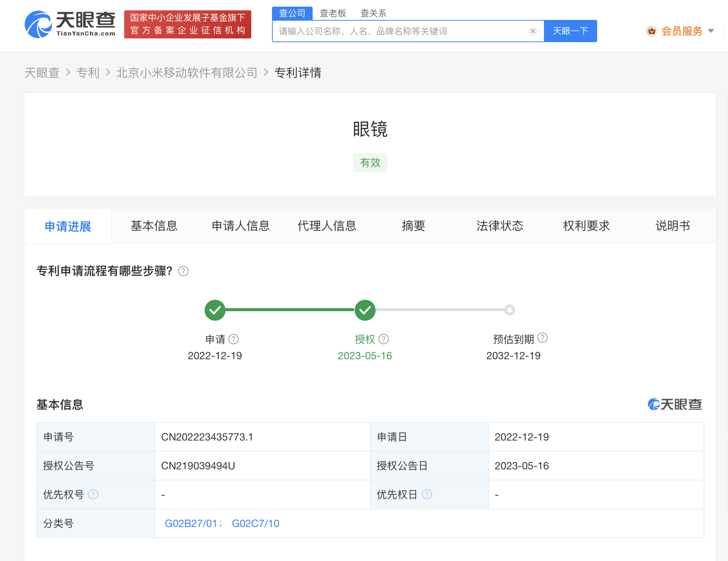Open the 申请人信息 tab
728x561 pixels.
[241, 226]
